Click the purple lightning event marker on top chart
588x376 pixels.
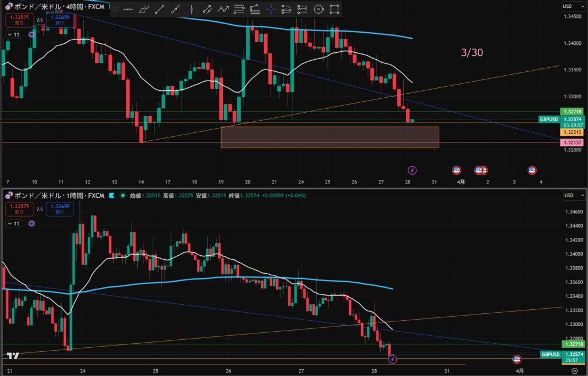pyautogui.click(x=412, y=170)
